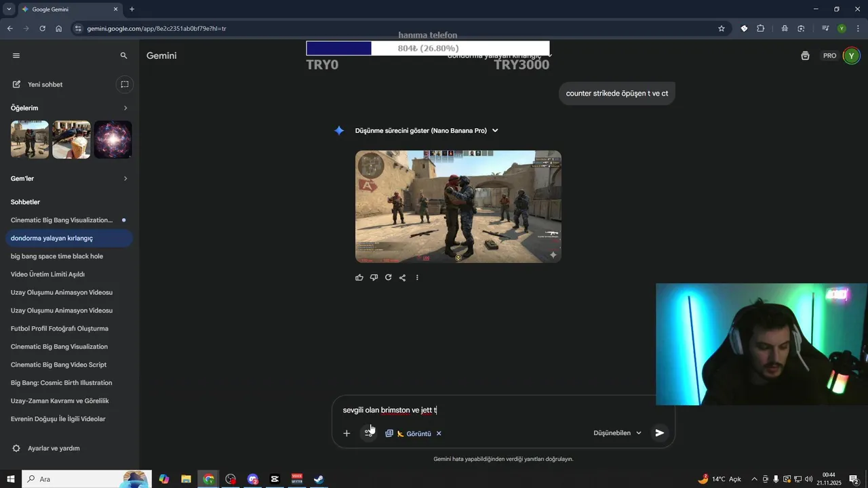The image size is (868, 488).
Task: Open the temporary chat icon beside Yeni sohbet
Action: [x=125, y=85]
